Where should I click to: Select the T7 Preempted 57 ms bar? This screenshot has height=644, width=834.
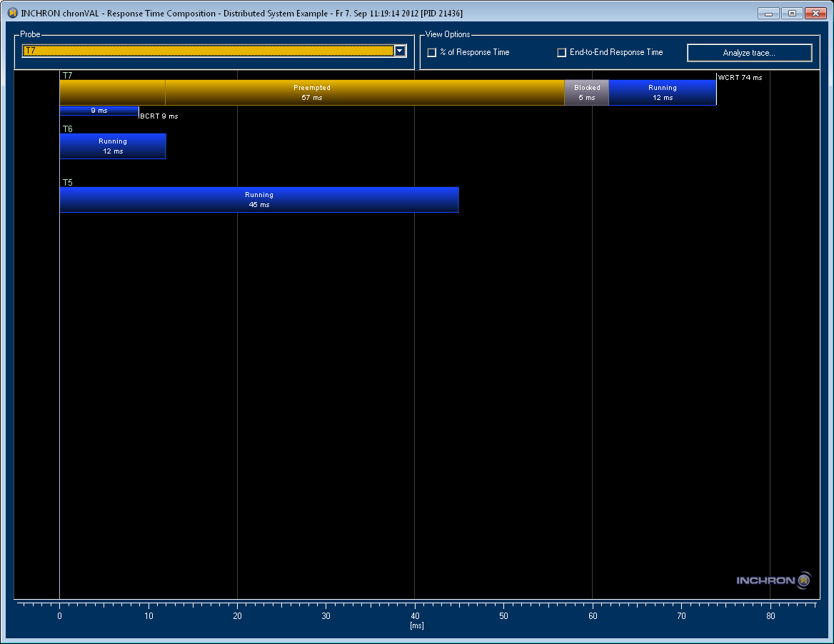(x=312, y=93)
